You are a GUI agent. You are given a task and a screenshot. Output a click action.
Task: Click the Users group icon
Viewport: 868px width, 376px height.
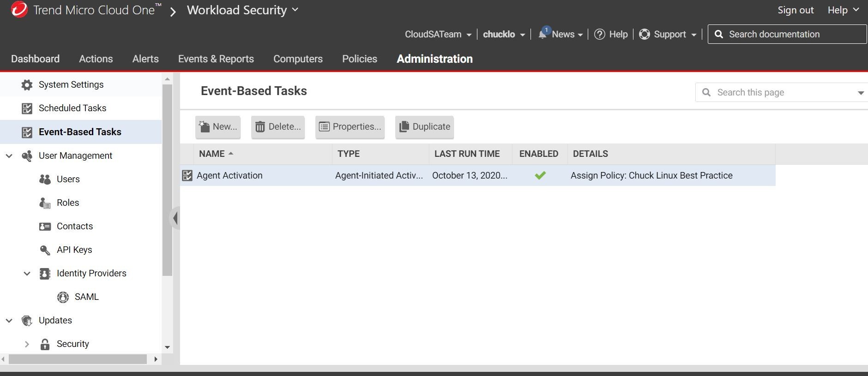click(45, 179)
